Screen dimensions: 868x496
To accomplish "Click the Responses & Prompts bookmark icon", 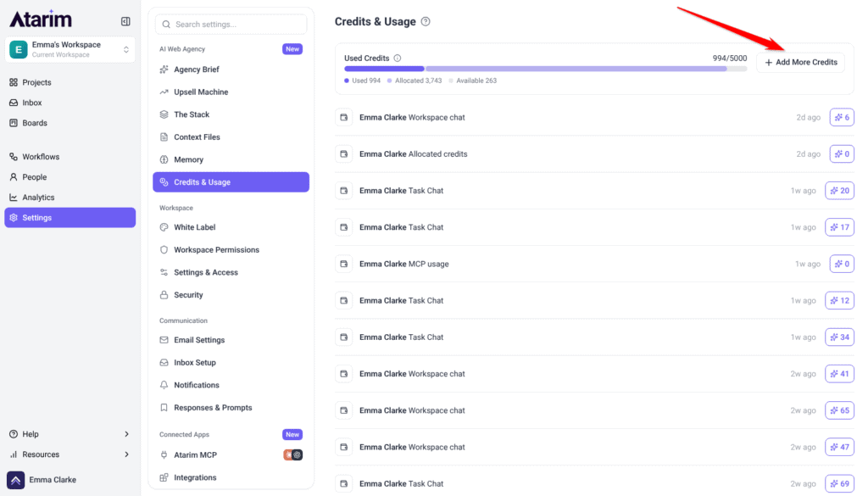I will [164, 408].
